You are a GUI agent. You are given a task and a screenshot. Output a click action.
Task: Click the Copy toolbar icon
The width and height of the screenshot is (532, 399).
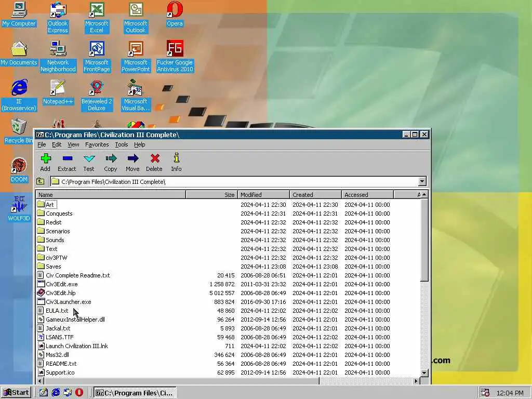click(111, 162)
